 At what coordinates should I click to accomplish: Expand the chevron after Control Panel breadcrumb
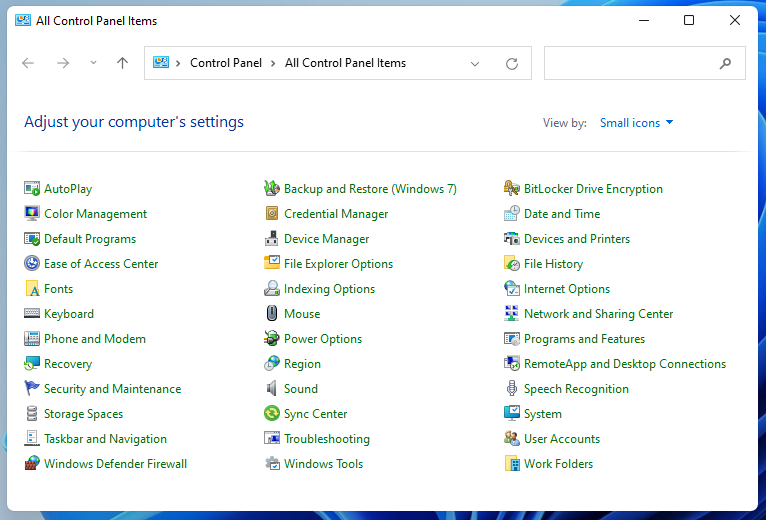tap(273, 63)
